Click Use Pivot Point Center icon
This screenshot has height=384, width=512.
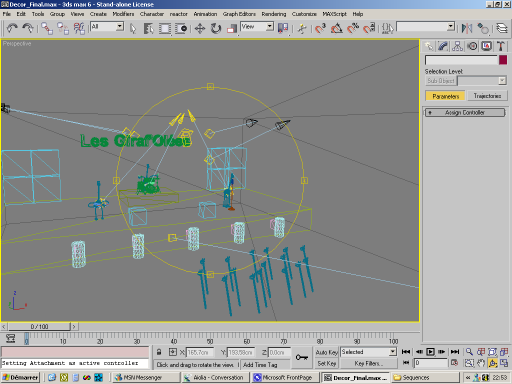(283, 28)
